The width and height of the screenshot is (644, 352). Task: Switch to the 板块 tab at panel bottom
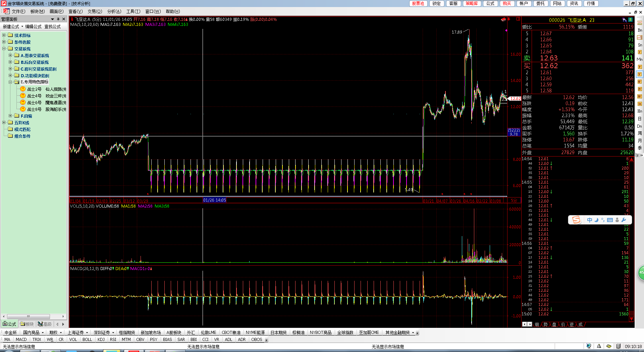click(27, 324)
